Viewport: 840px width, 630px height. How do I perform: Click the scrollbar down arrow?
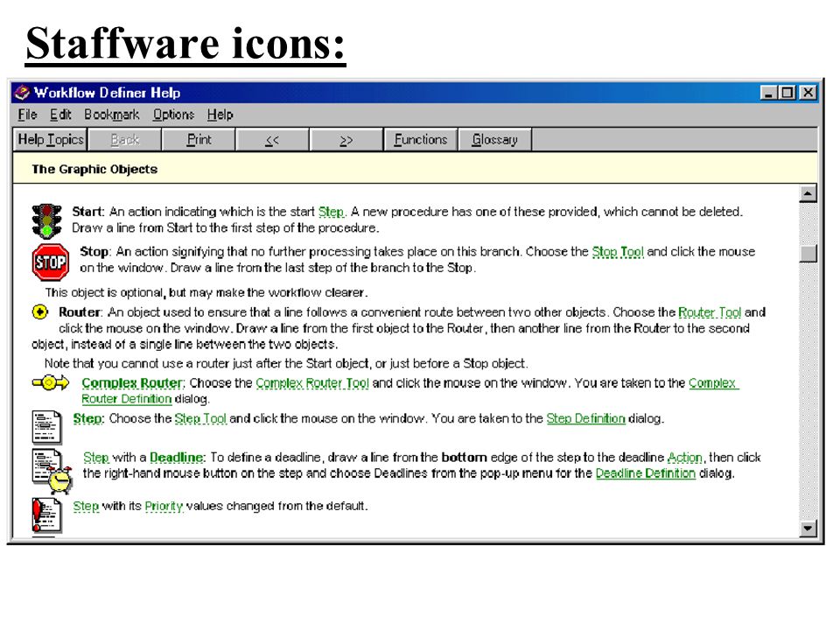click(x=808, y=528)
